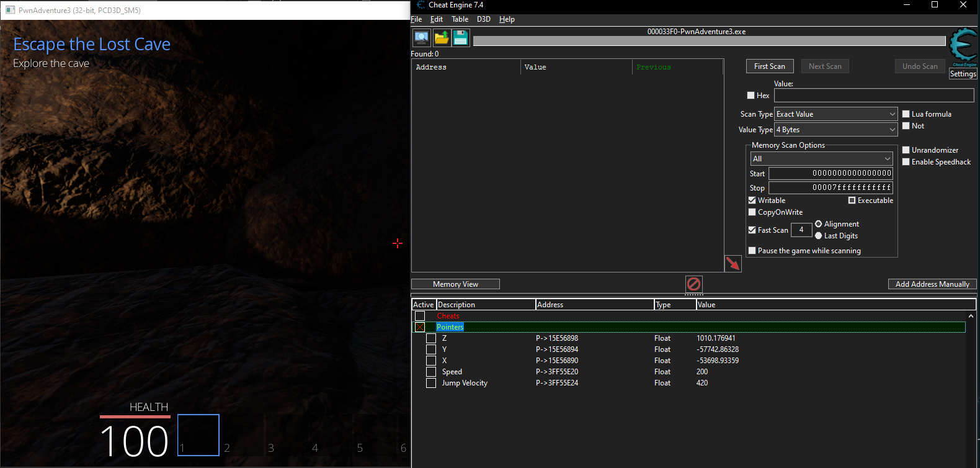Toggle the Hex checkbox

pos(751,96)
